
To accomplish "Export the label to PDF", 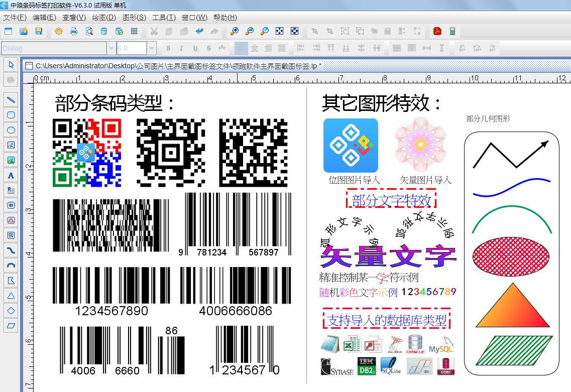I will tap(437, 31).
